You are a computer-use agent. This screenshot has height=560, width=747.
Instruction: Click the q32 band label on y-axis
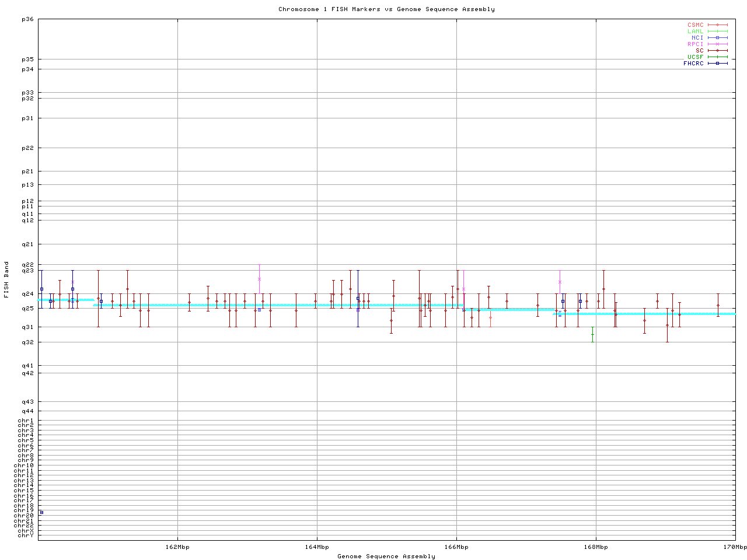coord(27,342)
